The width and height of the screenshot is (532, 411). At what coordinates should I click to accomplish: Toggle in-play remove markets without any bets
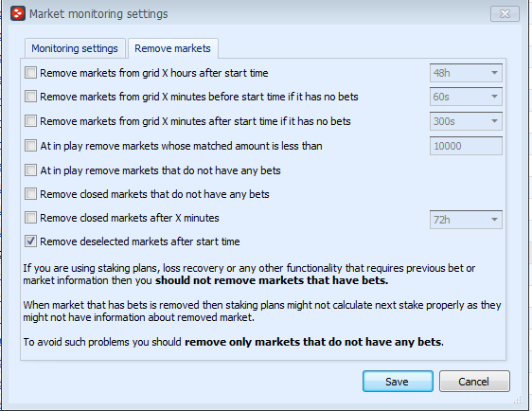(x=30, y=170)
